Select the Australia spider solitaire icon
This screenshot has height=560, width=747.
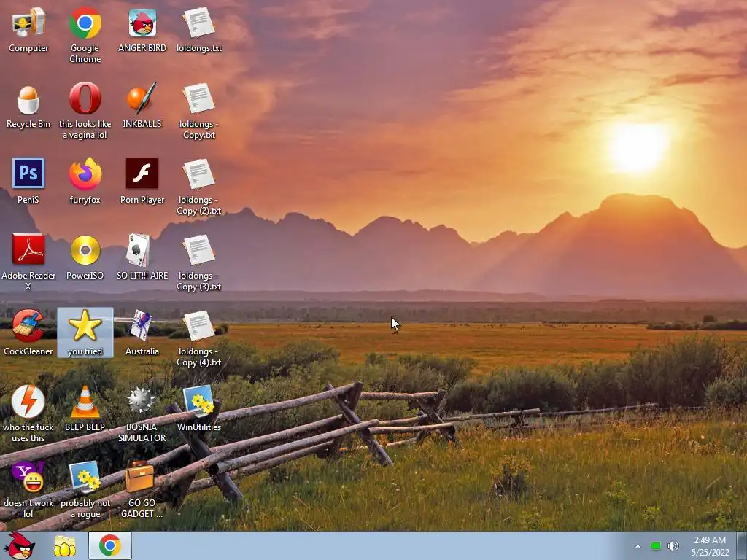click(142, 333)
